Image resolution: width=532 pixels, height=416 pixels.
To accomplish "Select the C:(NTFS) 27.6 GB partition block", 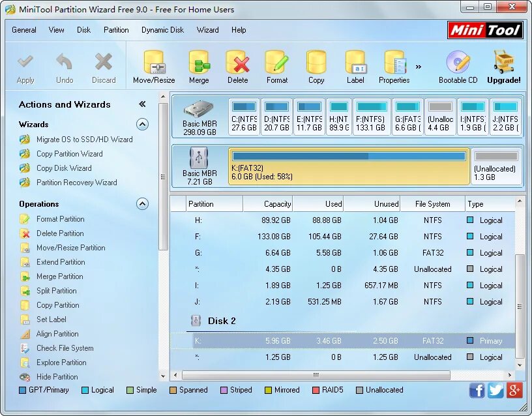I will [x=244, y=117].
